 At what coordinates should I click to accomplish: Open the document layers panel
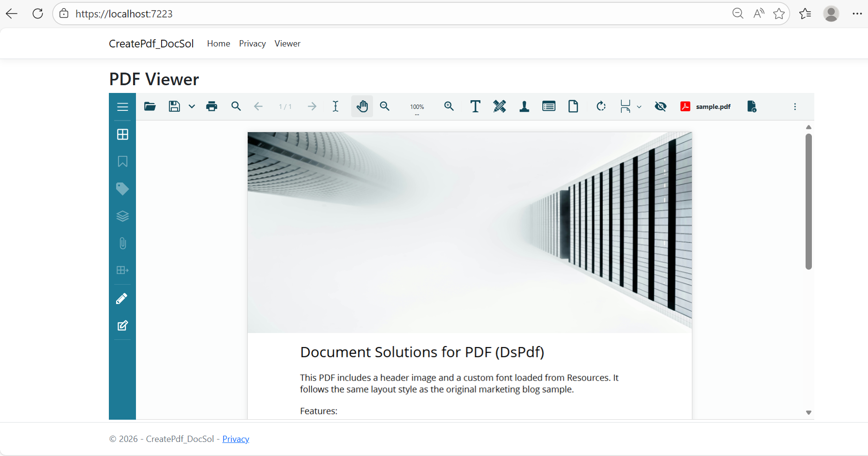coord(122,216)
